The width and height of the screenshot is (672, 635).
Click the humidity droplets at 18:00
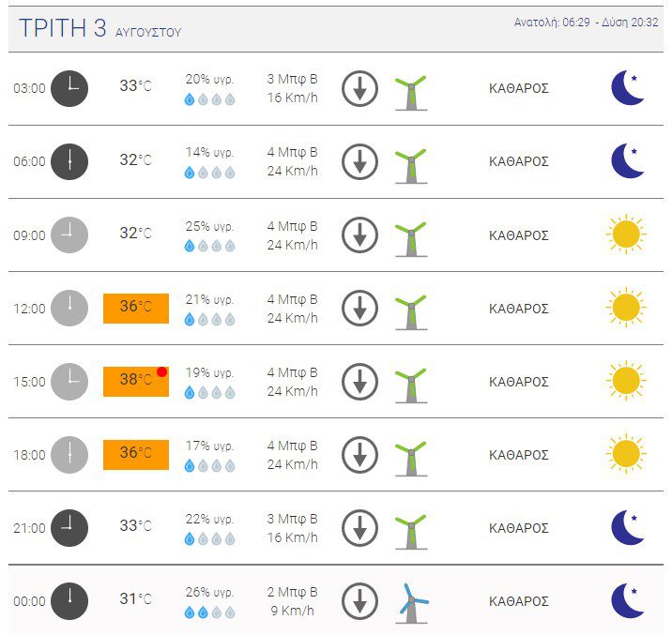[209, 465]
